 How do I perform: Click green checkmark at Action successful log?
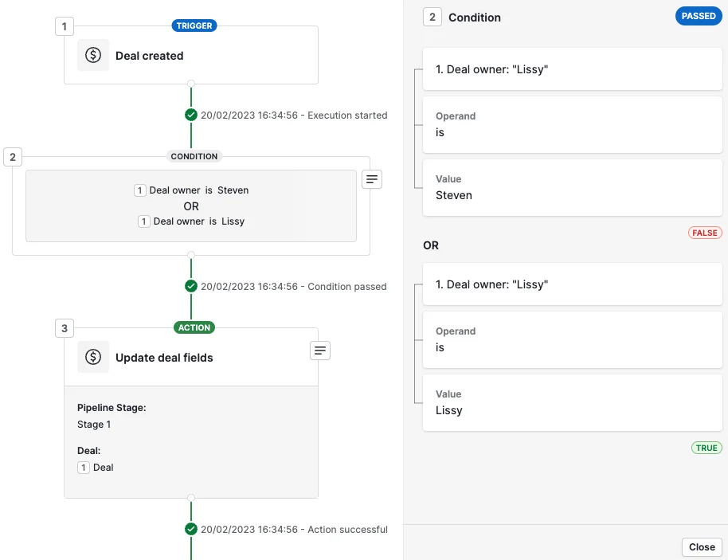[x=191, y=529]
